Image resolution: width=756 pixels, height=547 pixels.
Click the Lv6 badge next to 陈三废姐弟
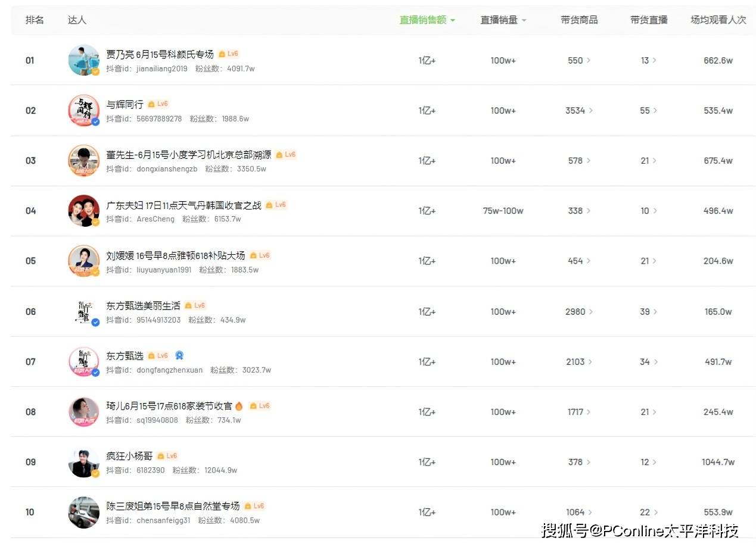(x=254, y=506)
